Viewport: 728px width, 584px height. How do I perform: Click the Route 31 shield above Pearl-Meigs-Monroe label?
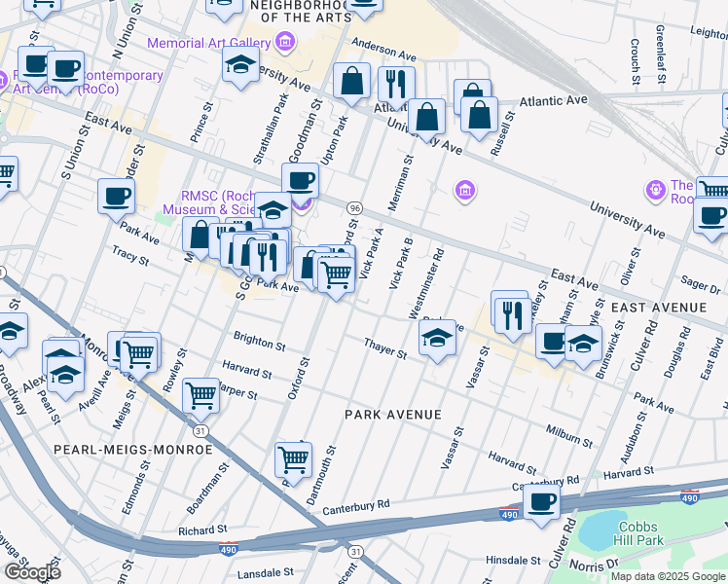coord(200,431)
